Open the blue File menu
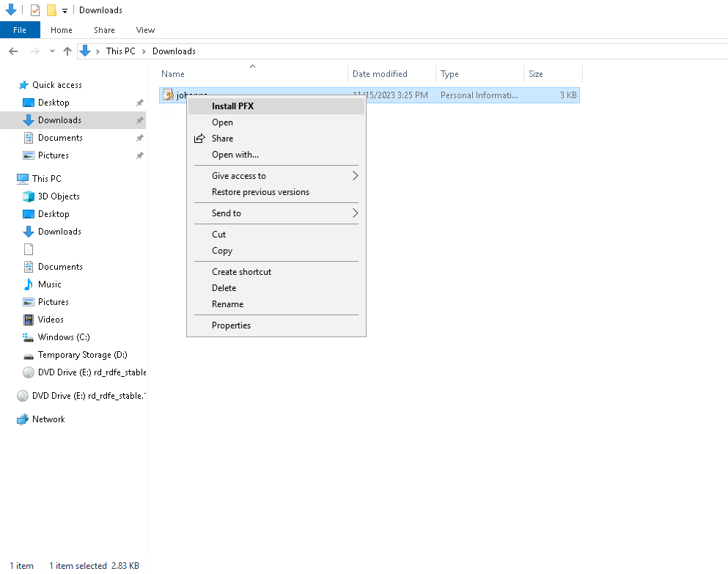 click(x=20, y=30)
